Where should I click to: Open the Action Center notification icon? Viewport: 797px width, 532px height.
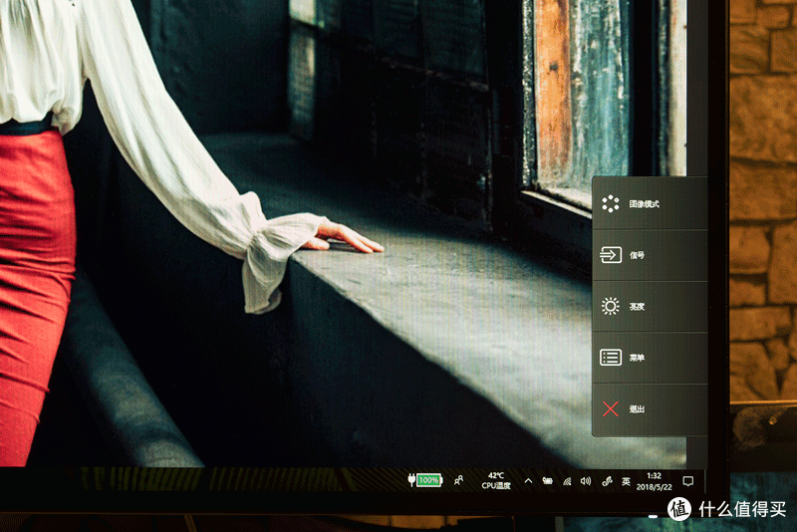tap(688, 481)
